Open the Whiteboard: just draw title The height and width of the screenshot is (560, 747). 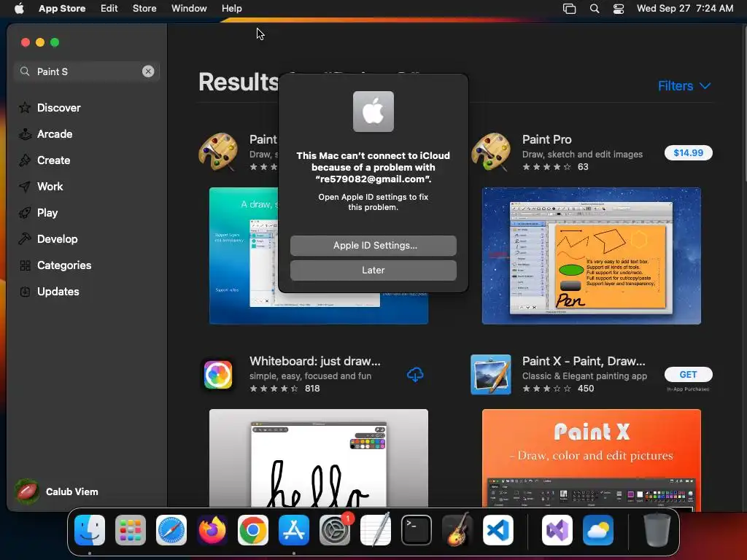click(x=315, y=362)
